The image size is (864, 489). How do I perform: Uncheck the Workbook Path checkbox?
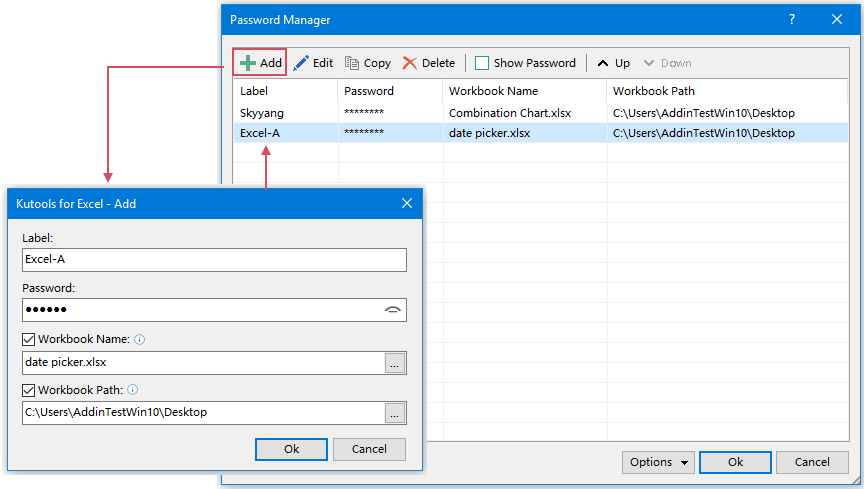tap(28, 390)
